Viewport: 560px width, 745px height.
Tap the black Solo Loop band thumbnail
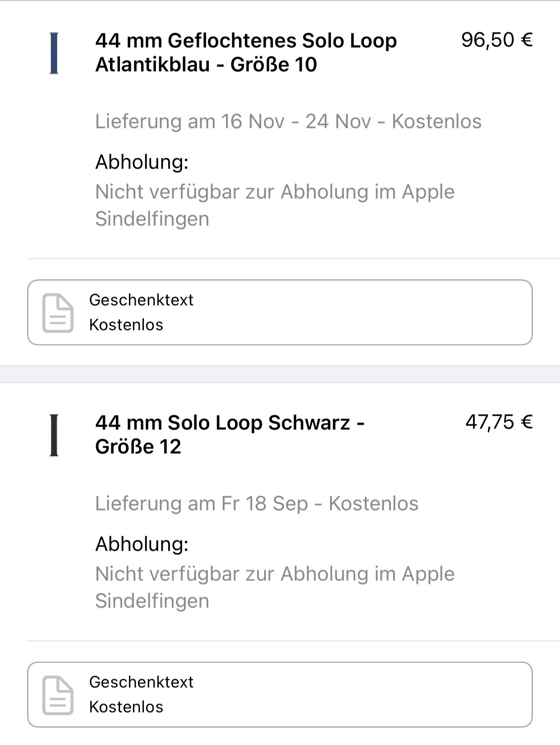tap(54, 435)
